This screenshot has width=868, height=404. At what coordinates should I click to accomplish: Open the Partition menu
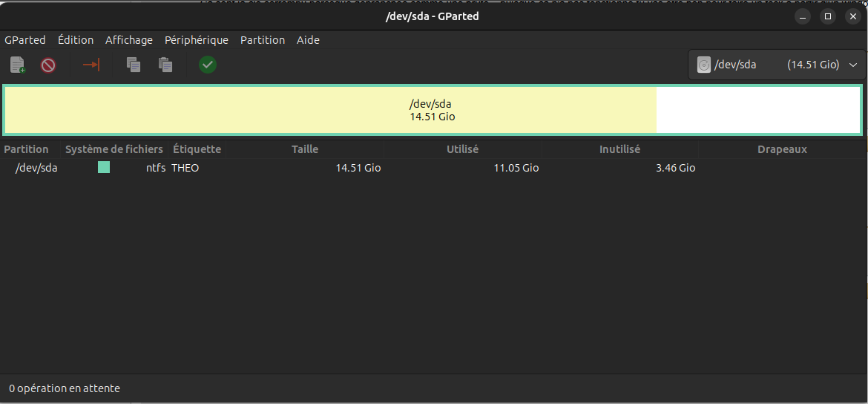pyautogui.click(x=263, y=40)
